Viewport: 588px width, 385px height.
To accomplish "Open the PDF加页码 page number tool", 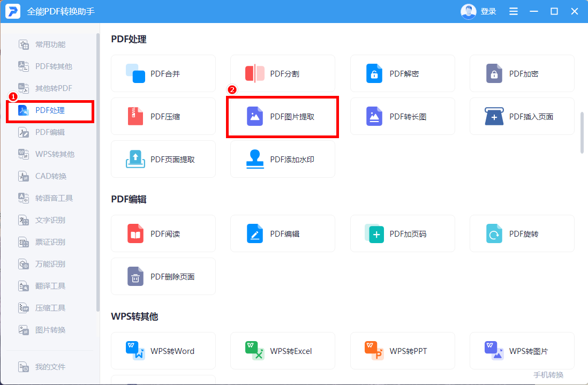I will click(x=402, y=233).
